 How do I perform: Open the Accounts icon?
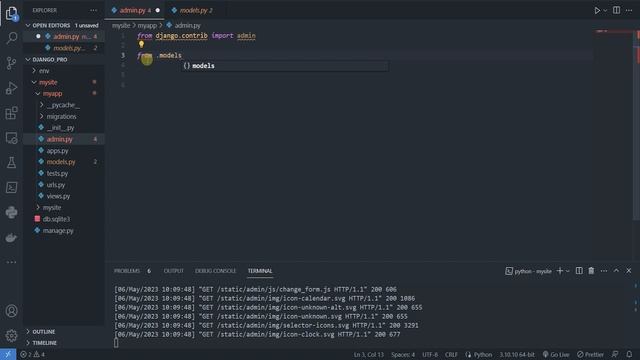11,311
